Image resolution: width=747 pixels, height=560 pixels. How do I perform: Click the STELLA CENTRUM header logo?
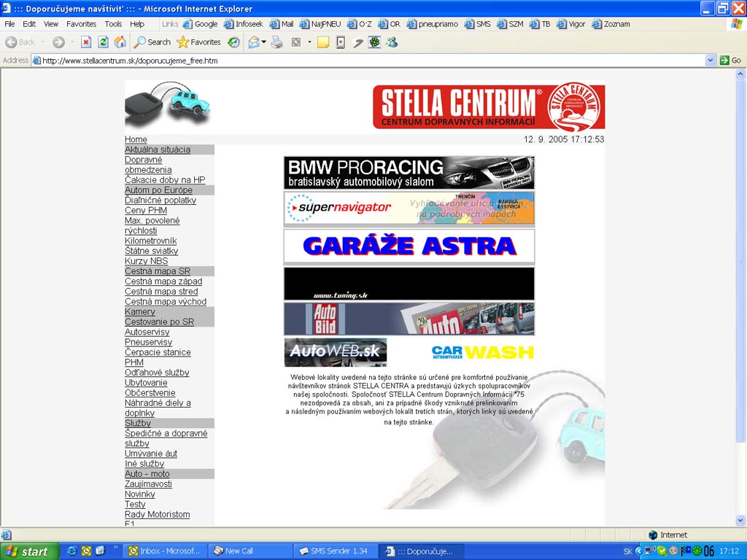tap(489, 106)
